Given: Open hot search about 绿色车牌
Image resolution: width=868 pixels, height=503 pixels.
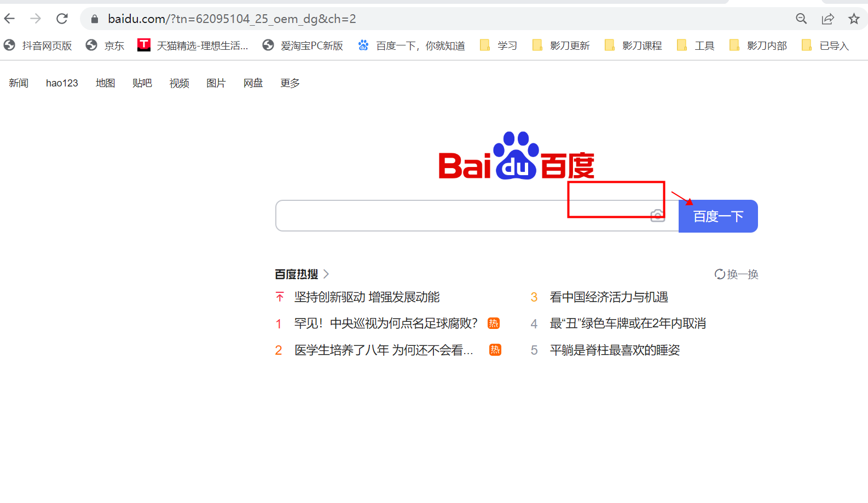Looking at the screenshot, I should pos(628,323).
